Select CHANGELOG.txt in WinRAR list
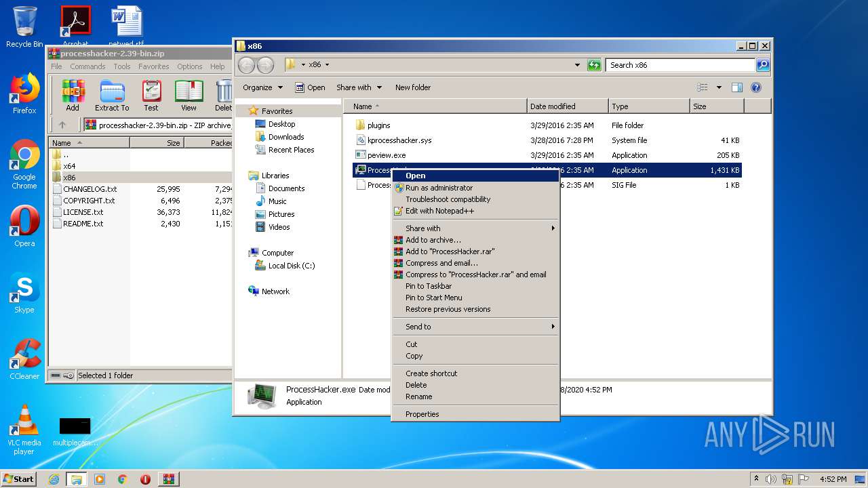Screen dimensions: 868x488 pyautogui.click(x=84, y=189)
